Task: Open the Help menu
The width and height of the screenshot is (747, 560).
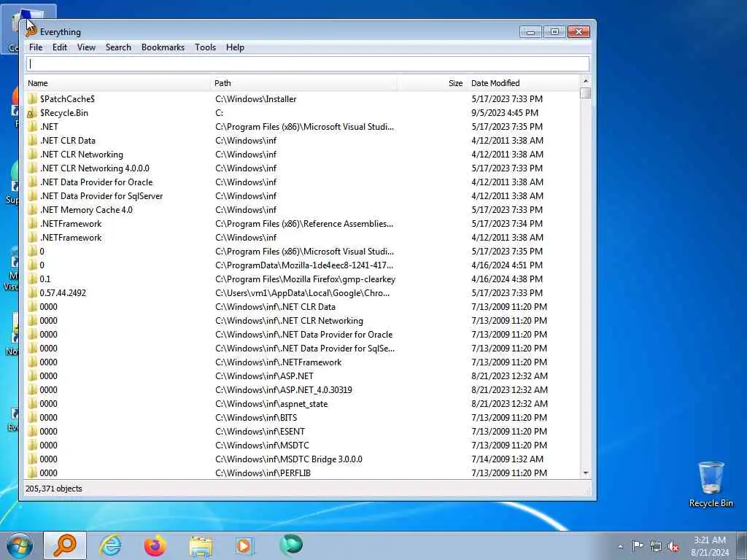Action: [235, 47]
